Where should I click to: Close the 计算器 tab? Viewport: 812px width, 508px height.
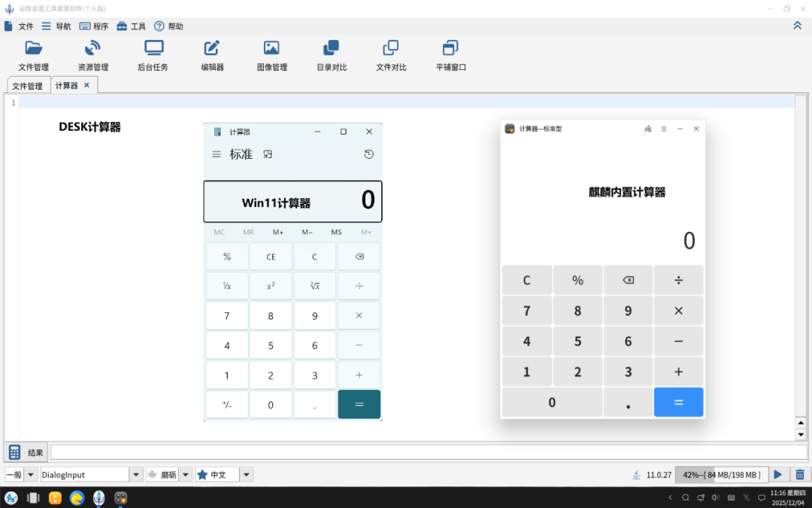pos(86,85)
